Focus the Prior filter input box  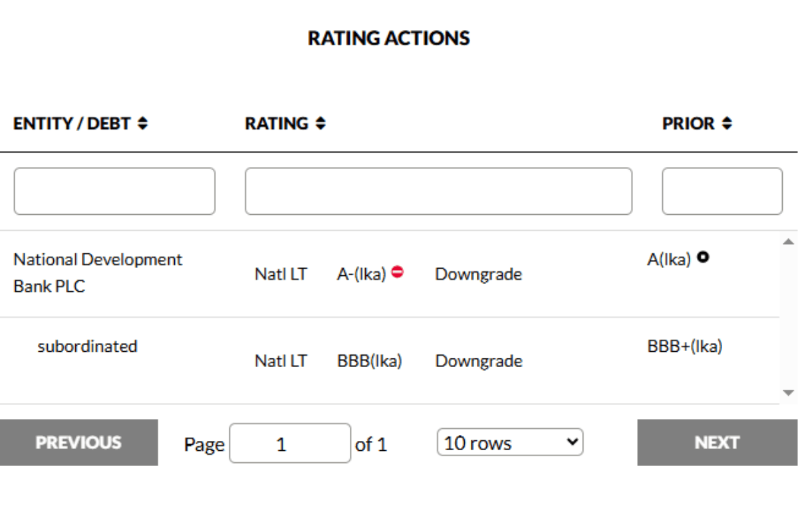click(x=722, y=192)
